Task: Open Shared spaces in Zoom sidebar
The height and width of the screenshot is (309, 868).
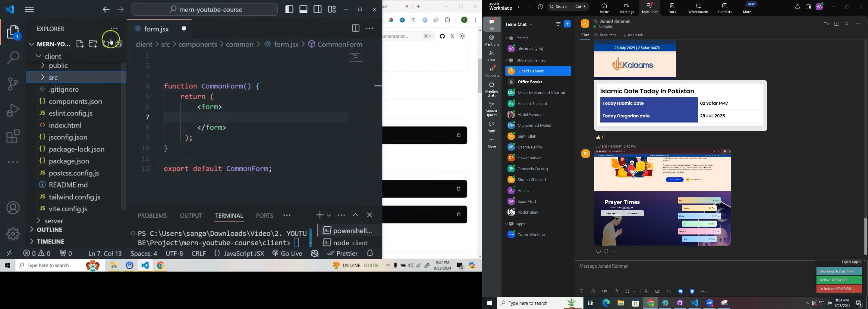Action: tap(492, 109)
